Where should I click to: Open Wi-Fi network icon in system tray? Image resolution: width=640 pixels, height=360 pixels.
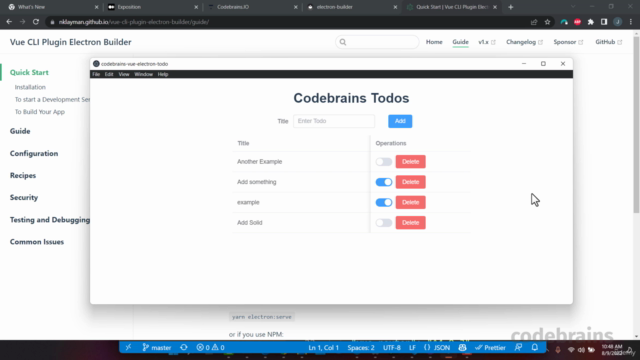click(571, 350)
